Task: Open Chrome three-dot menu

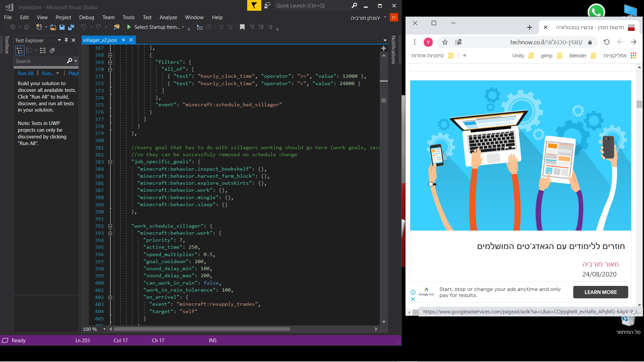Action: [415, 42]
